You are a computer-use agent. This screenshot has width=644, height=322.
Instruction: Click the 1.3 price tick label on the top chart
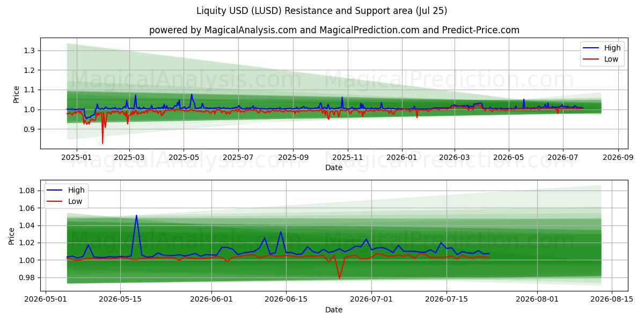[30, 50]
